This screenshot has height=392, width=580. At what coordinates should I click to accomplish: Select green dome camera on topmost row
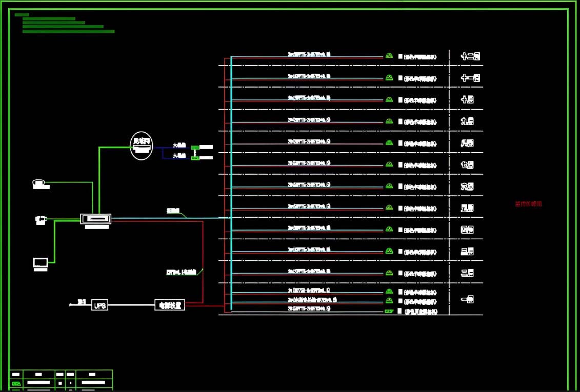389,55
